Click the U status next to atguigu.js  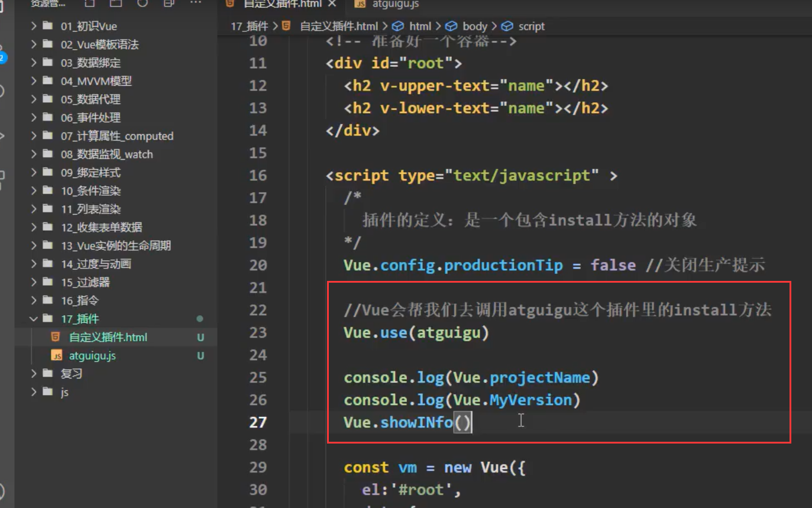tap(200, 356)
